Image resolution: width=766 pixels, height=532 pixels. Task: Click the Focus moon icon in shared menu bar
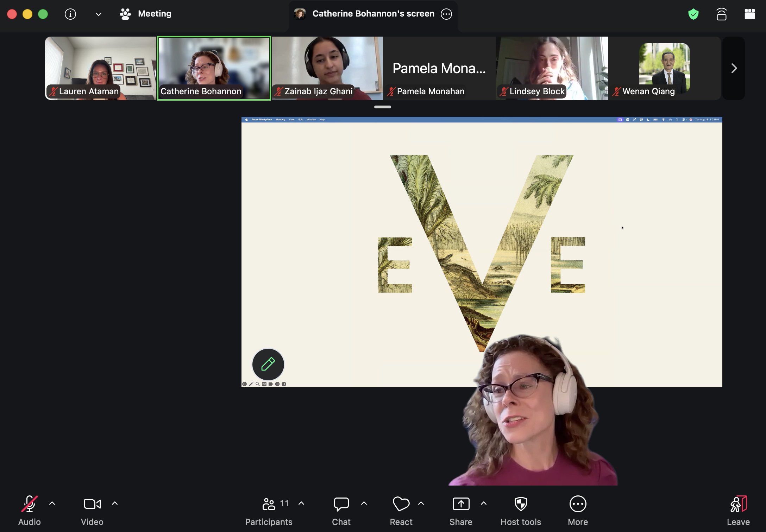click(x=648, y=120)
